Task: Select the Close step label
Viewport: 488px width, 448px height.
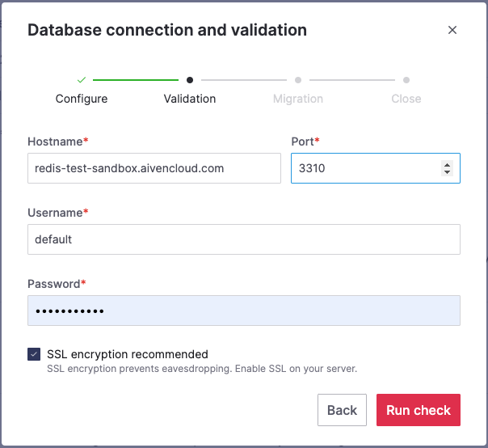Action: tap(406, 99)
